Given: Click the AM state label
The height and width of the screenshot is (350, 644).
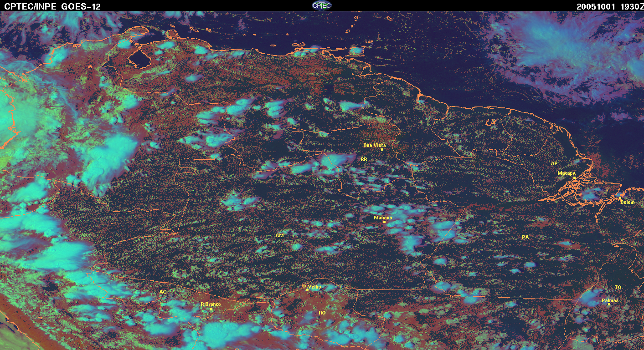Looking at the screenshot, I should pyautogui.click(x=279, y=235).
